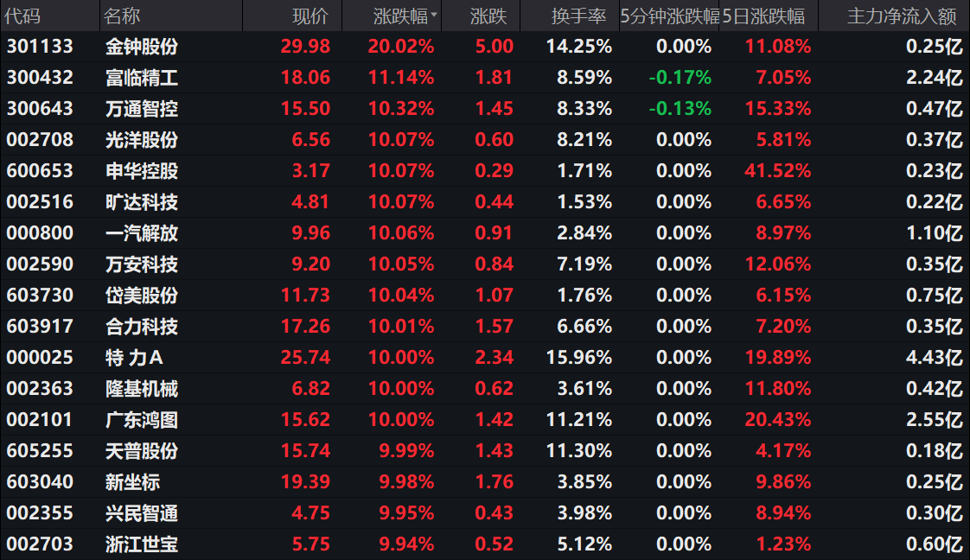Image resolution: width=970 pixels, height=560 pixels.
Task: Click the 14.25% turnover rate cell
Action: click(x=579, y=47)
